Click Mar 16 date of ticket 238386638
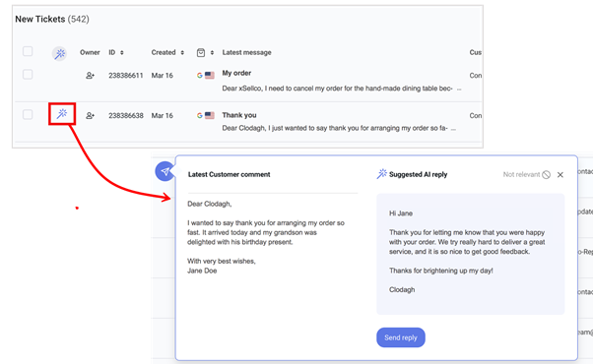This screenshot has height=364, width=593. click(x=163, y=115)
